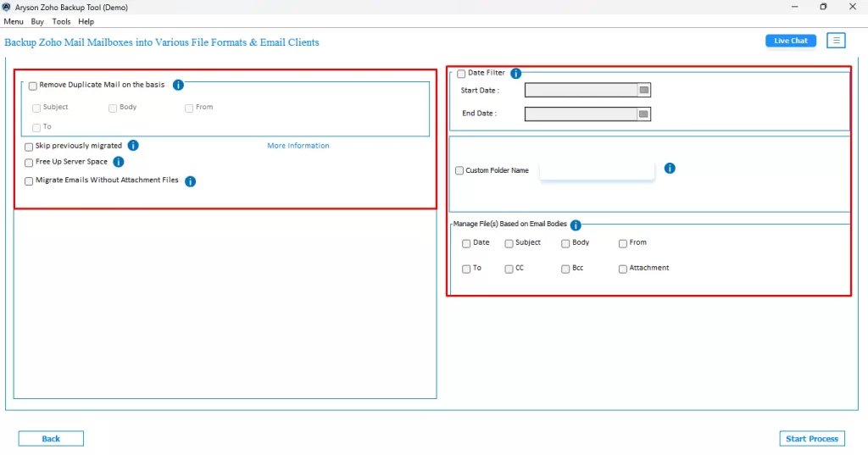
Task: Check the Body duplicate criteria checkbox
Action: 113,108
